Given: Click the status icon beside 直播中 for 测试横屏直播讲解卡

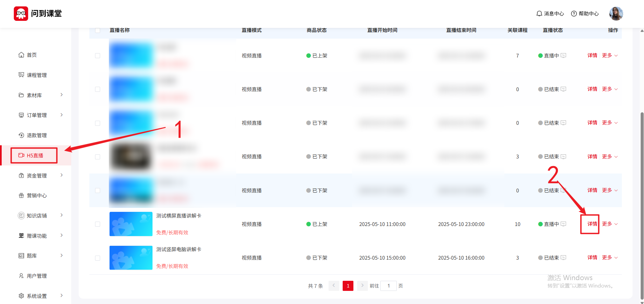Looking at the screenshot, I should coord(563,224).
